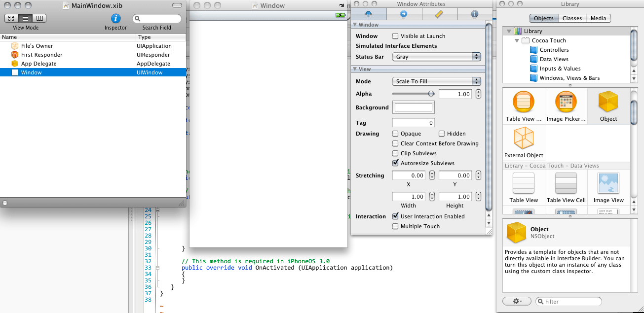Switch Library to Media tab
The height and width of the screenshot is (313, 644).
click(598, 18)
